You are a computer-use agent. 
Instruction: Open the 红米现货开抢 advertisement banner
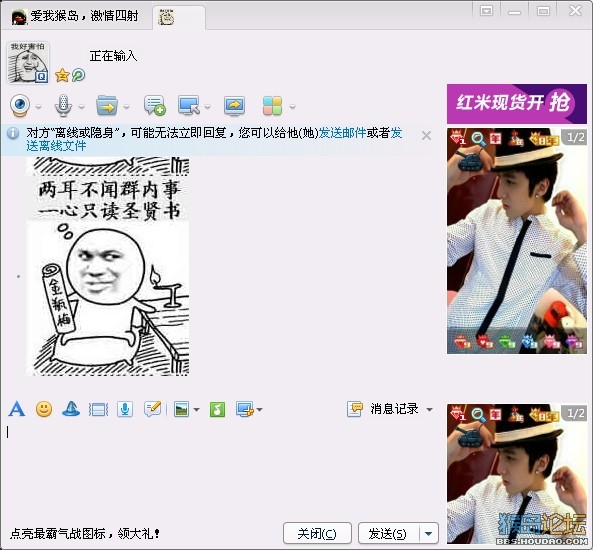click(517, 104)
